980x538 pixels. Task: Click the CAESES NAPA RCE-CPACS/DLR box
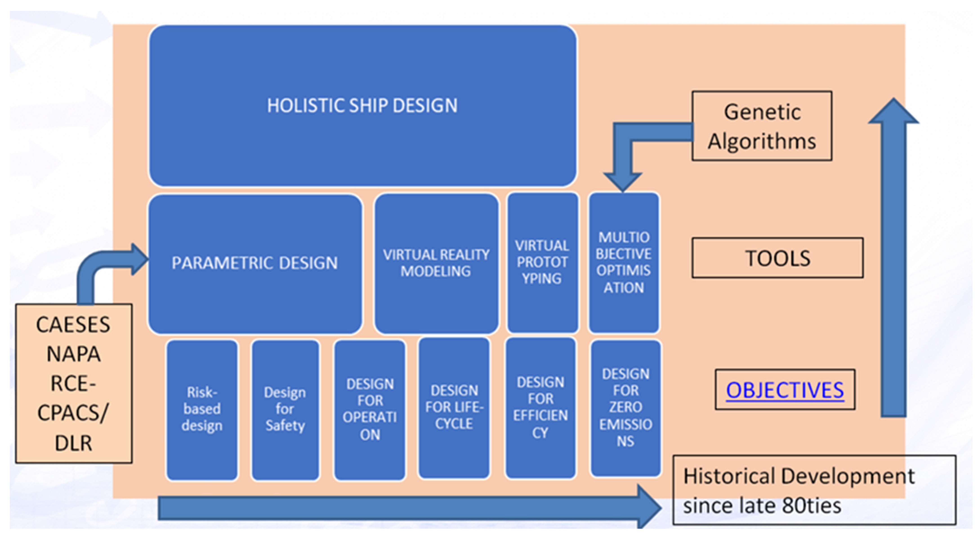(74, 383)
